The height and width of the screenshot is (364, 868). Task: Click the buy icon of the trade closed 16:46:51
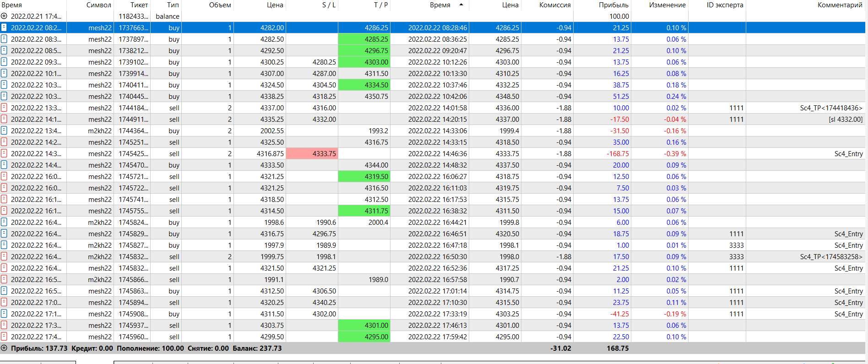point(4,234)
